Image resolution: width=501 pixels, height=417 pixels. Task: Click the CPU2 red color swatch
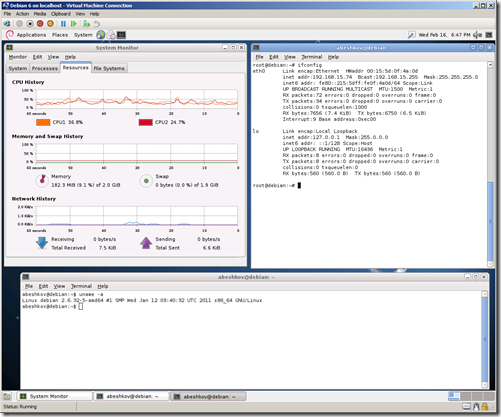pyautogui.click(x=145, y=122)
